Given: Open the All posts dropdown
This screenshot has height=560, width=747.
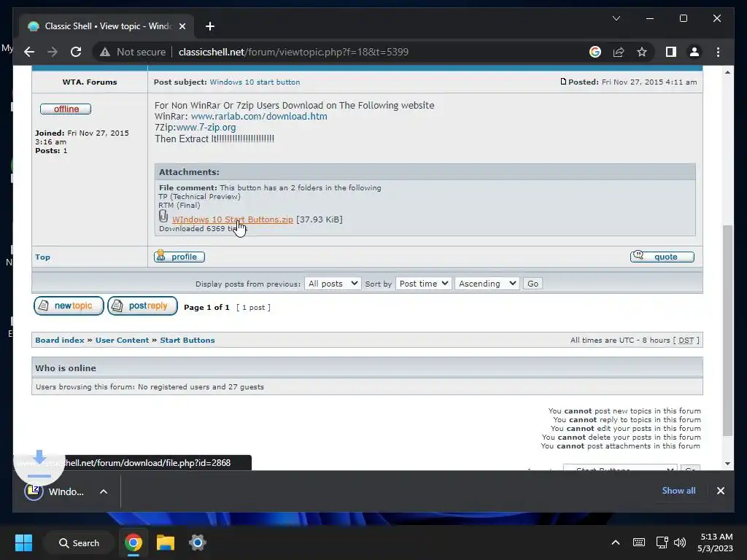Looking at the screenshot, I should (x=333, y=284).
